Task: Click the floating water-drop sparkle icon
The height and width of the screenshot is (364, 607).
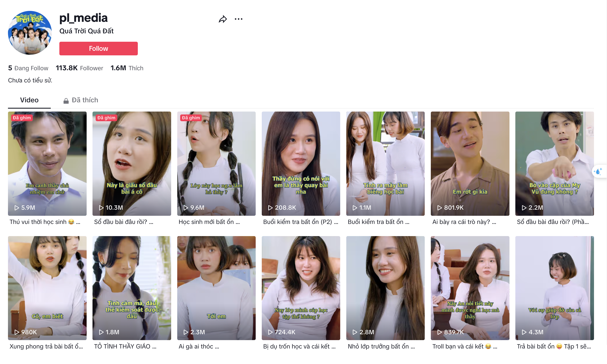Action: 598,171
